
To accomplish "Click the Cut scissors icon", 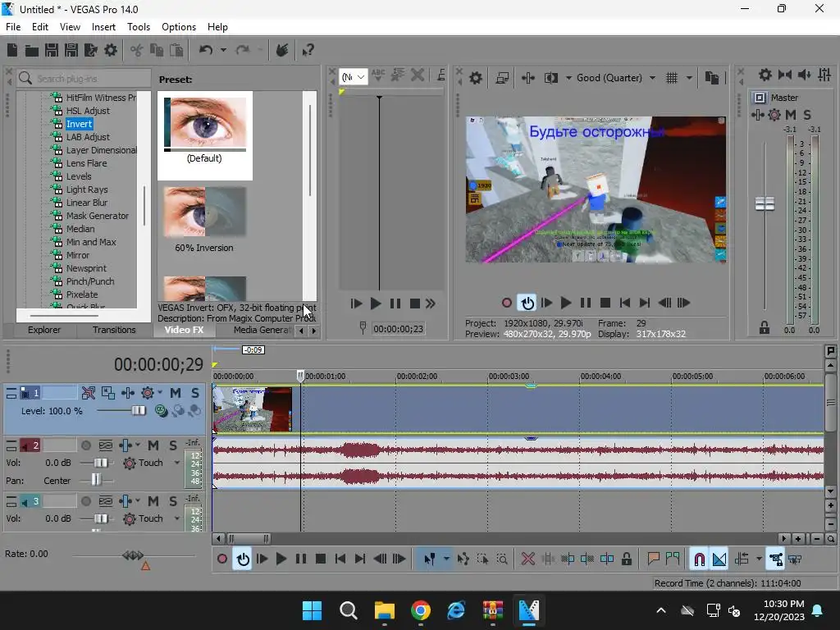I will click(x=137, y=50).
